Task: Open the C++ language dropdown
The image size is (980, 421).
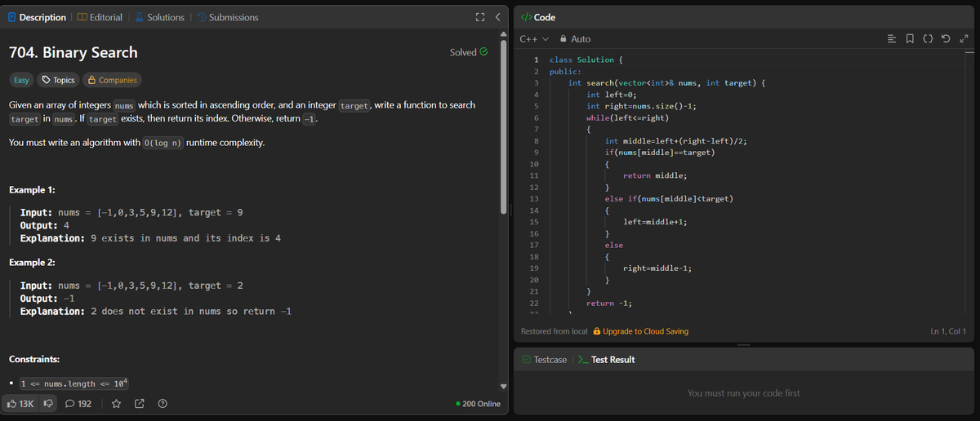Action: (x=533, y=39)
